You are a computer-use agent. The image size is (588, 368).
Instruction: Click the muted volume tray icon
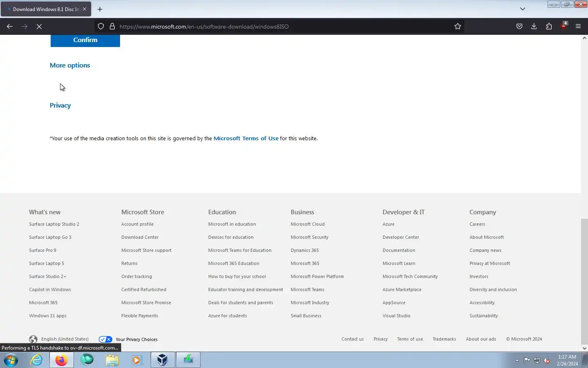click(x=547, y=361)
